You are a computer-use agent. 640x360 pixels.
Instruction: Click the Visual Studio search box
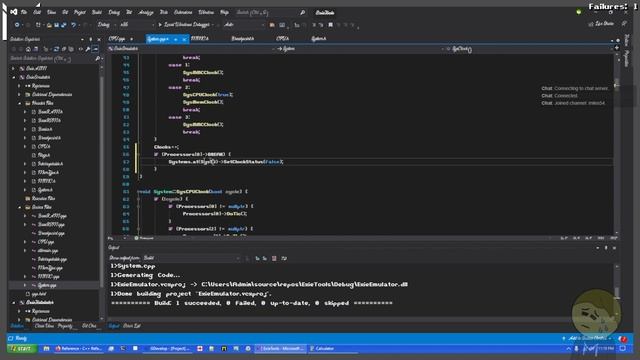coord(271,13)
